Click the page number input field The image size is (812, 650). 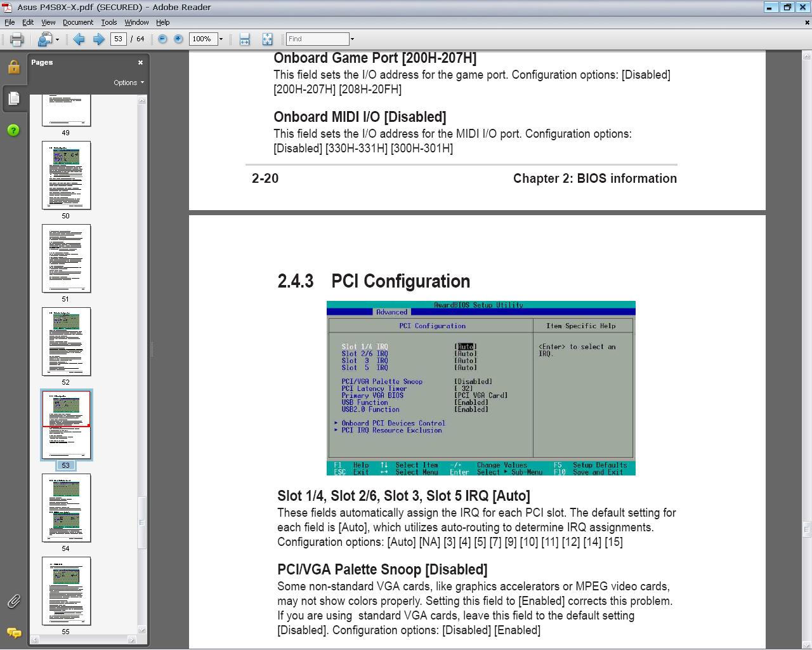tap(118, 39)
